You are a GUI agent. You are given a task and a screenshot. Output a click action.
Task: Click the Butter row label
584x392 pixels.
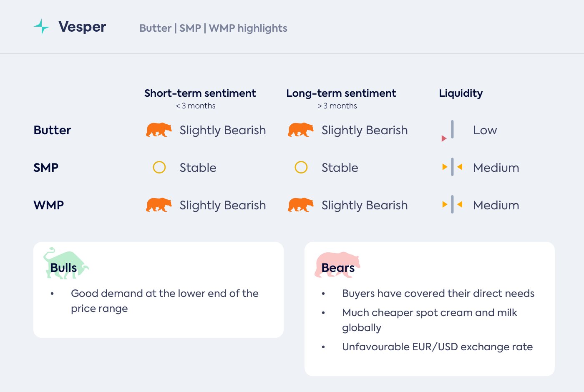52,130
